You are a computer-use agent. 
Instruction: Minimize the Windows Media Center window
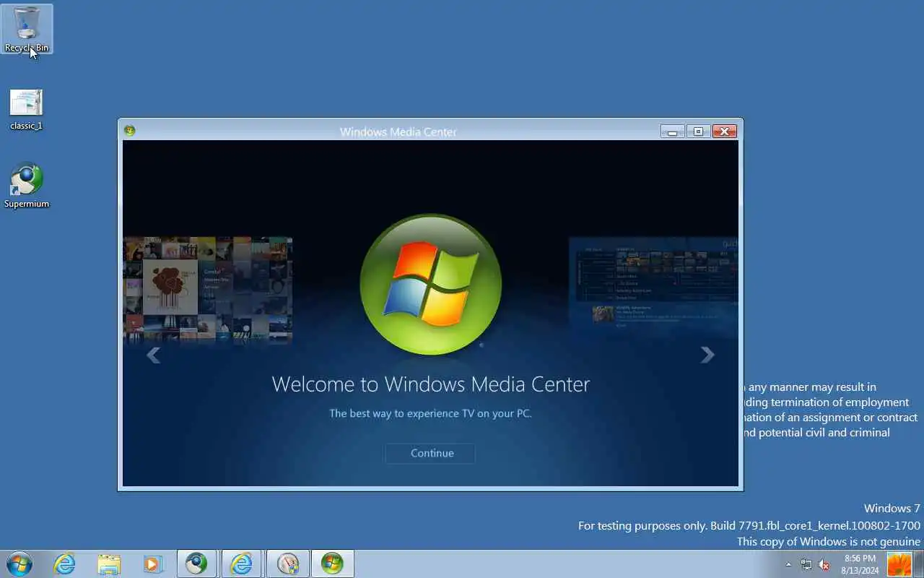click(672, 131)
